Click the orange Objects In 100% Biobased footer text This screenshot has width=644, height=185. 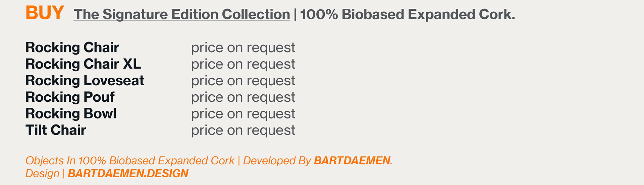pyautogui.click(x=130, y=161)
